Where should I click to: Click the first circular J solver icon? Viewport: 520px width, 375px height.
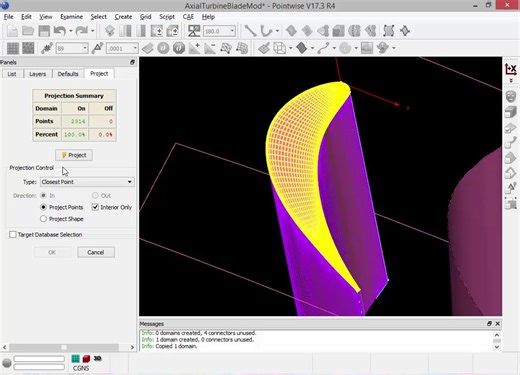pyautogui.click(x=163, y=48)
